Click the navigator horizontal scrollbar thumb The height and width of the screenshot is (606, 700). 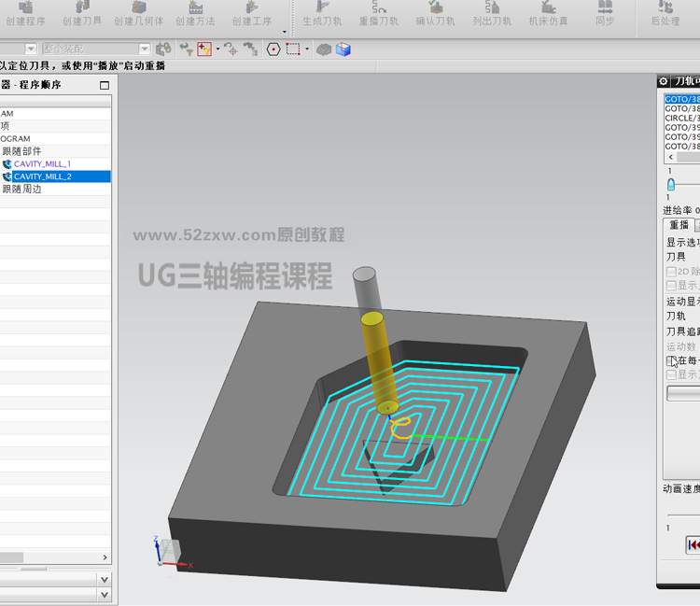(11, 557)
